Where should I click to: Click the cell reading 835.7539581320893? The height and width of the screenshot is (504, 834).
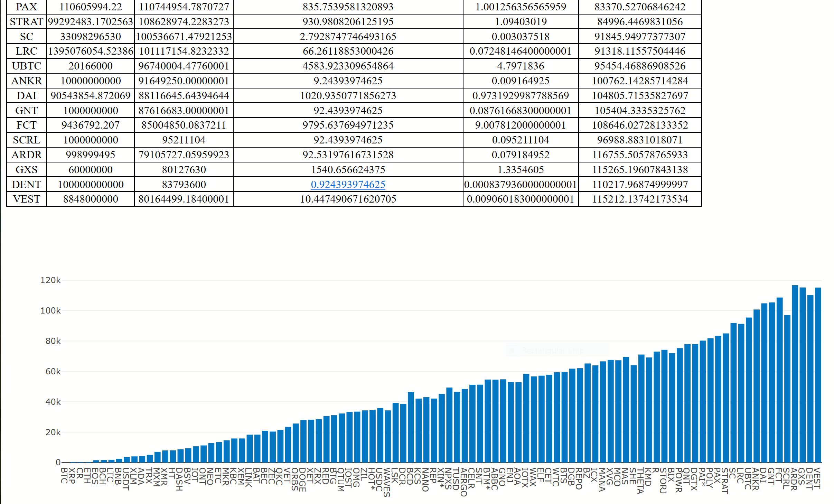point(348,7)
